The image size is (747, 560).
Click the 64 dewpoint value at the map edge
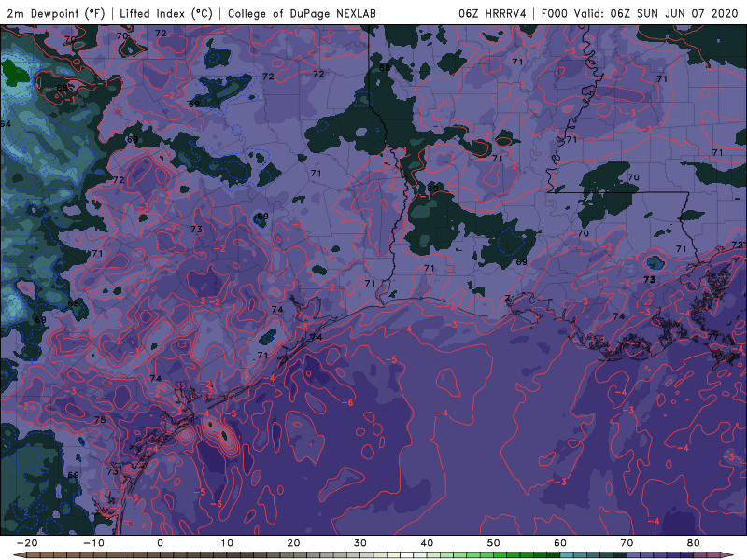point(6,124)
